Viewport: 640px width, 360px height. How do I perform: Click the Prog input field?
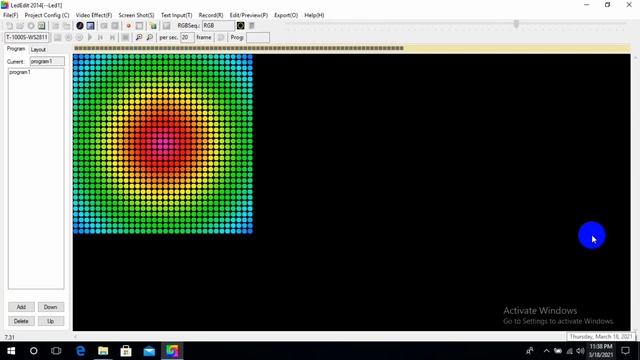[x=258, y=38]
